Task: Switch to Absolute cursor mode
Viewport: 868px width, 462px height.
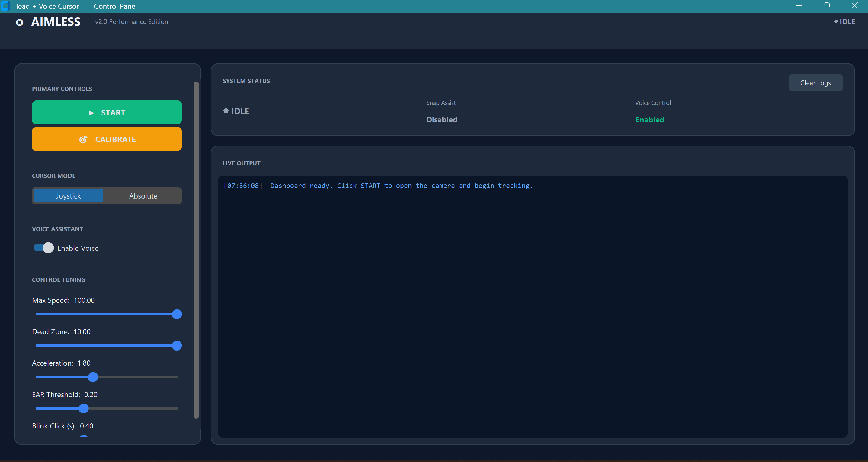Action: pyautogui.click(x=143, y=196)
